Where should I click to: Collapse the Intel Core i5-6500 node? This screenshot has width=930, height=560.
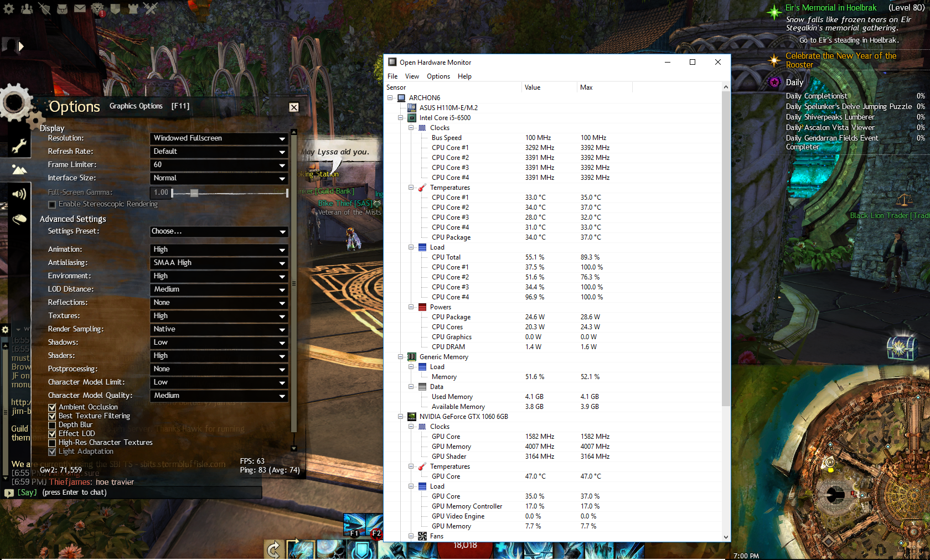(400, 118)
